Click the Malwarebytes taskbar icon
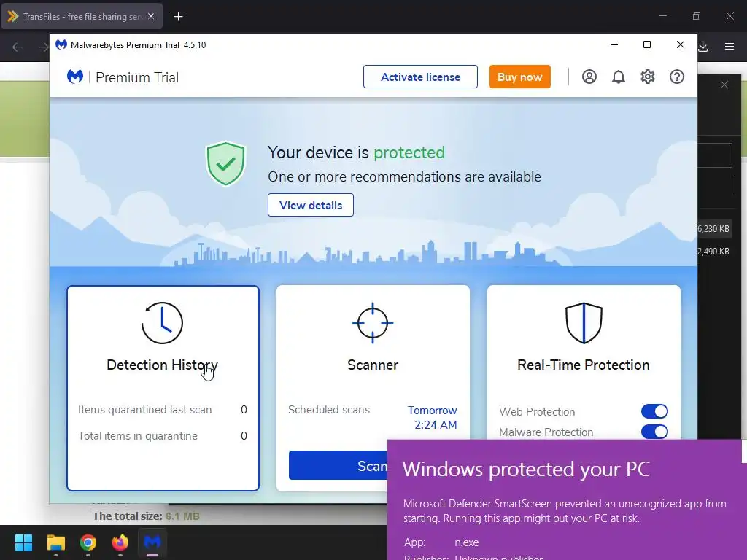747x560 pixels. tap(152, 542)
